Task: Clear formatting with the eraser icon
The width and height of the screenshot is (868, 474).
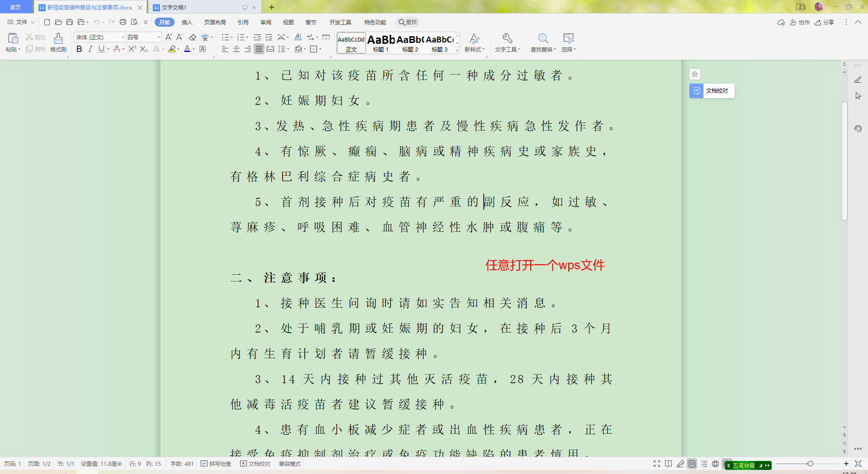Action: (193, 37)
